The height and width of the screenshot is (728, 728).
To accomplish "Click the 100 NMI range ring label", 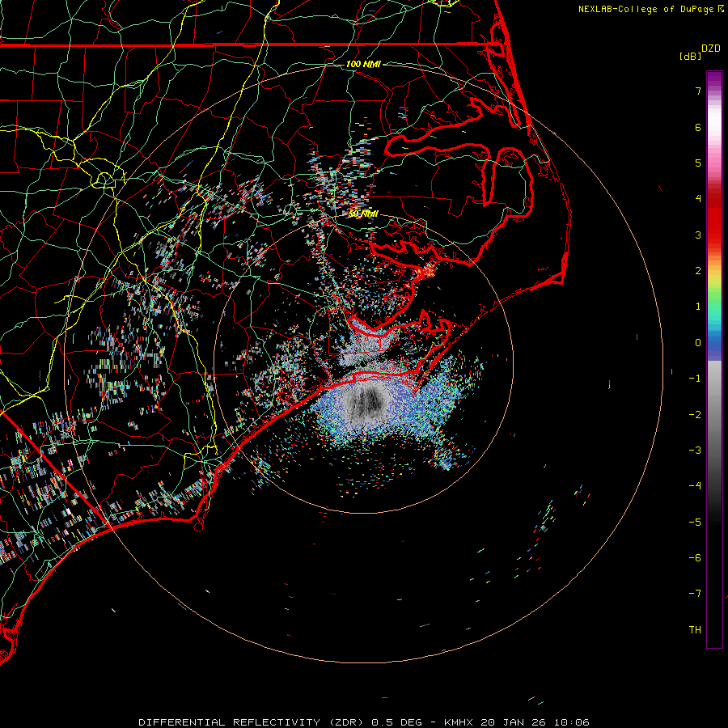I will click(x=363, y=64).
